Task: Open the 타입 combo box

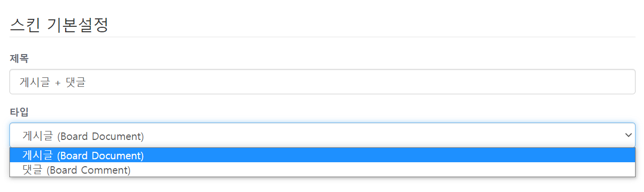Action: pos(322,135)
